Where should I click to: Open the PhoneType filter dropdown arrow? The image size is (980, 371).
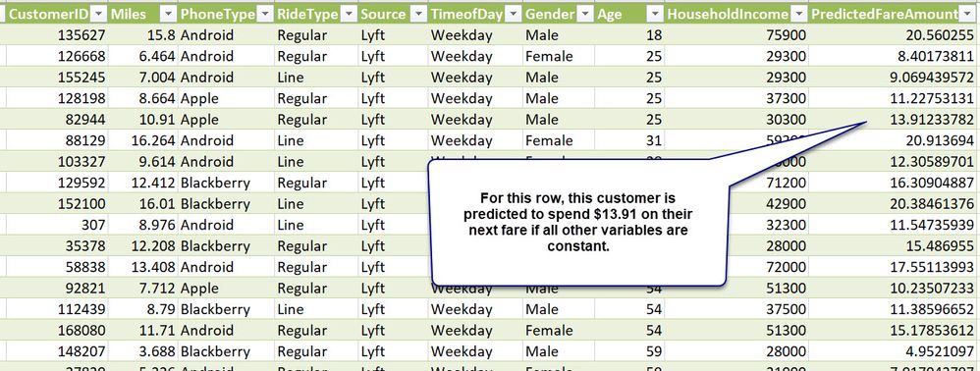265,14
